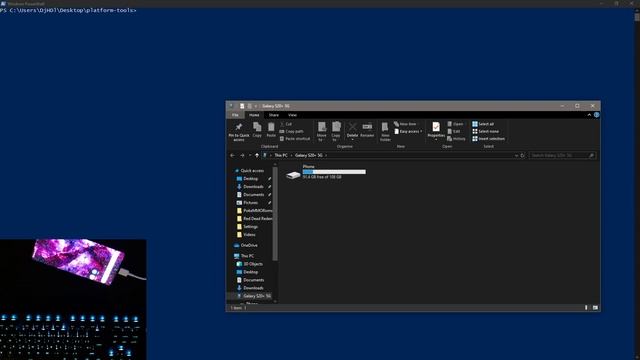
Task: Click the Open command in Open group
Action: click(455, 124)
